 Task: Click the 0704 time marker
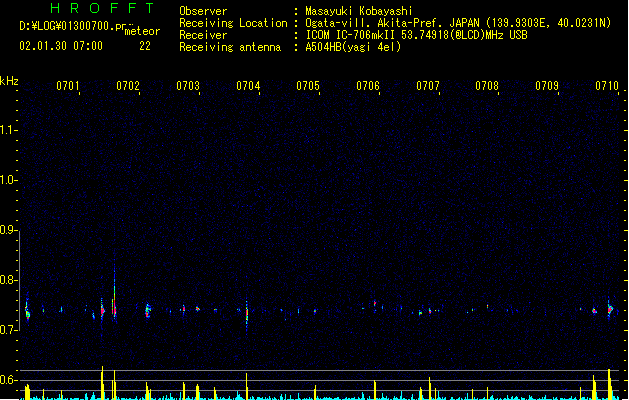point(248,86)
